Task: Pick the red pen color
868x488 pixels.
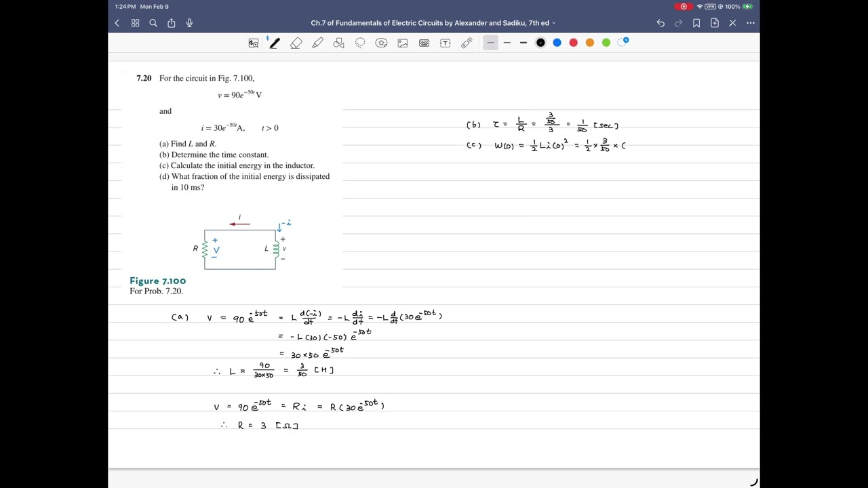Action: pos(573,43)
